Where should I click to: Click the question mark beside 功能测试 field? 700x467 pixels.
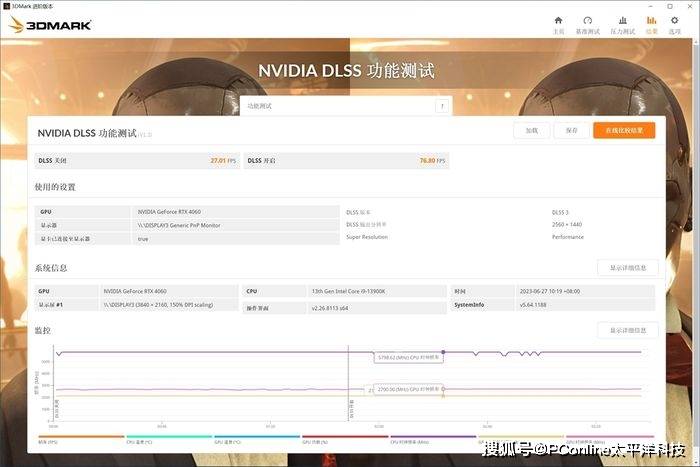point(442,106)
